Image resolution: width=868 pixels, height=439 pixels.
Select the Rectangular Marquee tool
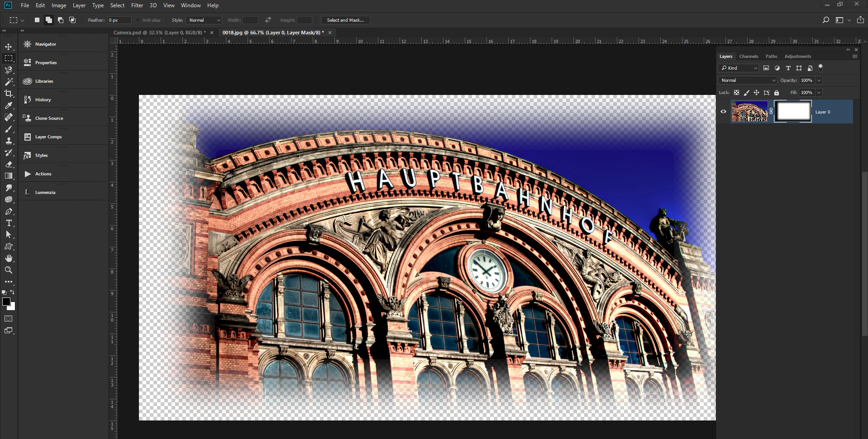click(x=9, y=58)
